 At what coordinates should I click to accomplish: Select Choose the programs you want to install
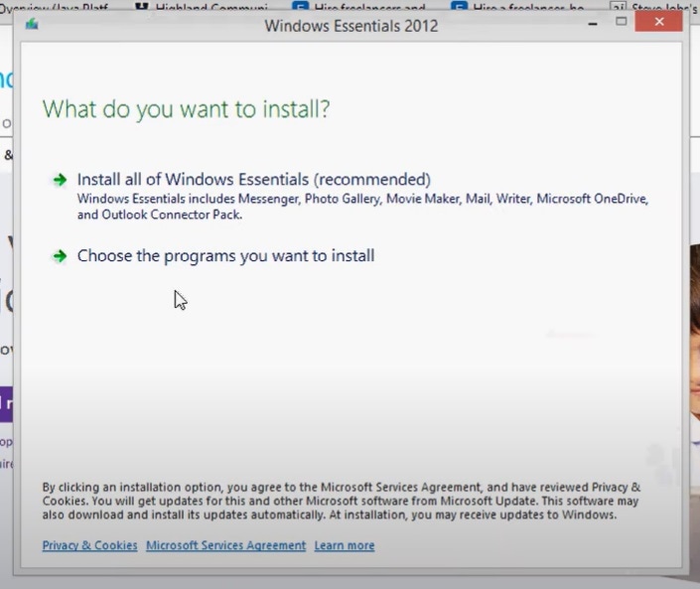225,256
